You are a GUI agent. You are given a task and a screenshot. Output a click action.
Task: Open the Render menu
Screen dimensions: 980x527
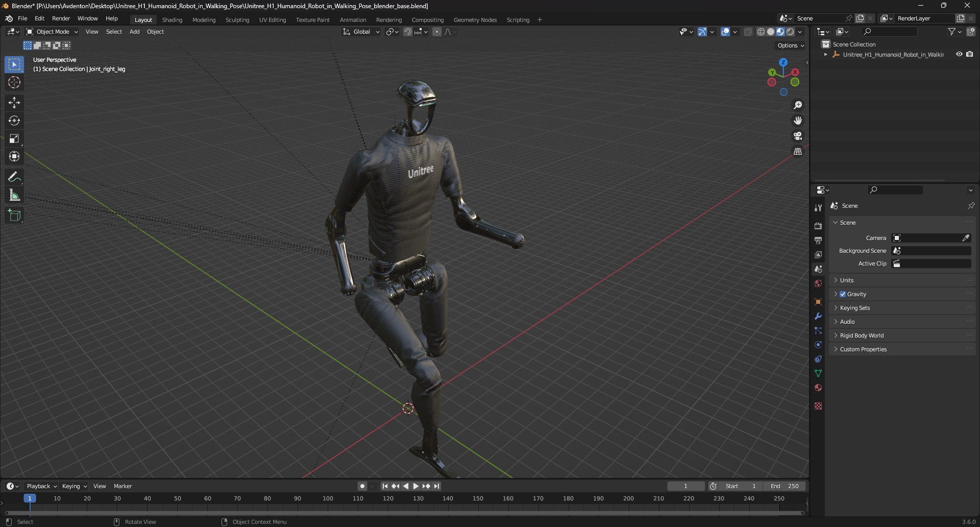point(61,18)
